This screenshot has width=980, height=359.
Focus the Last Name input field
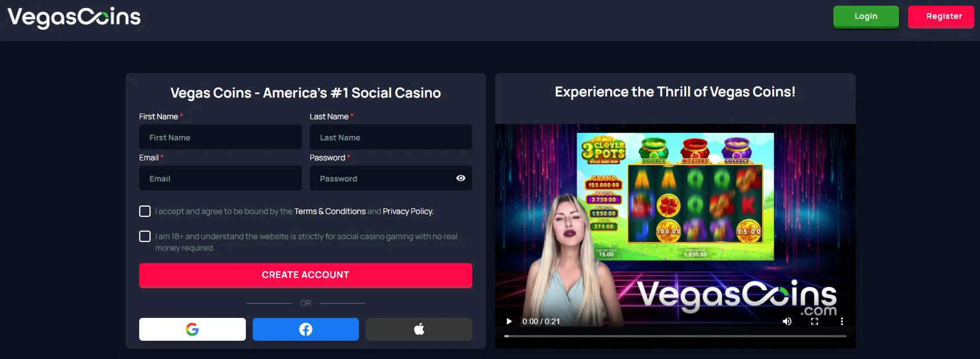pos(391,138)
